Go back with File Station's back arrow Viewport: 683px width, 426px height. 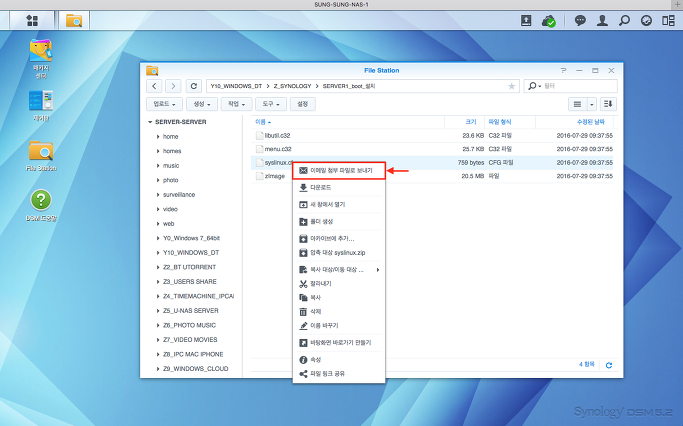[x=154, y=86]
